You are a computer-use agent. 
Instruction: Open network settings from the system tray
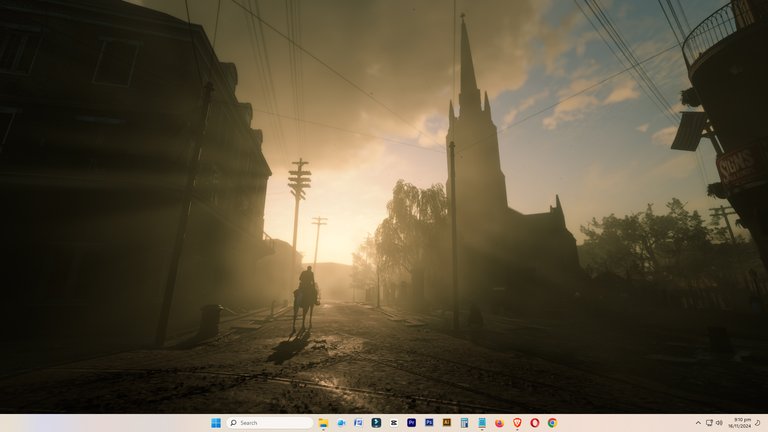709,423
